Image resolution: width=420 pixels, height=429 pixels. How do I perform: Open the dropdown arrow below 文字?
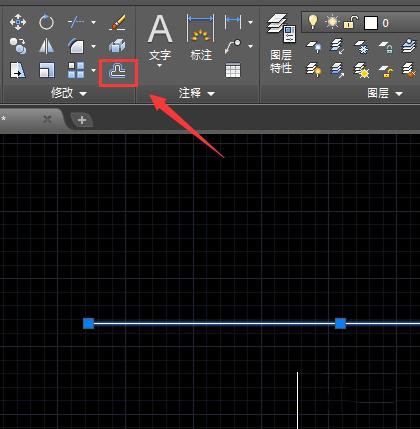tap(160, 65)
